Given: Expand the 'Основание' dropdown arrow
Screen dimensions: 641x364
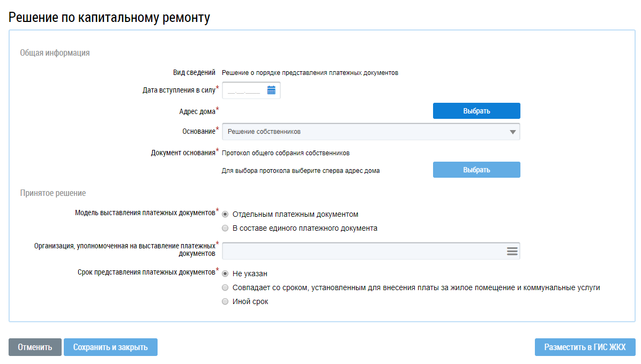Looking at the screenshot, I should (x=512, y=132).
